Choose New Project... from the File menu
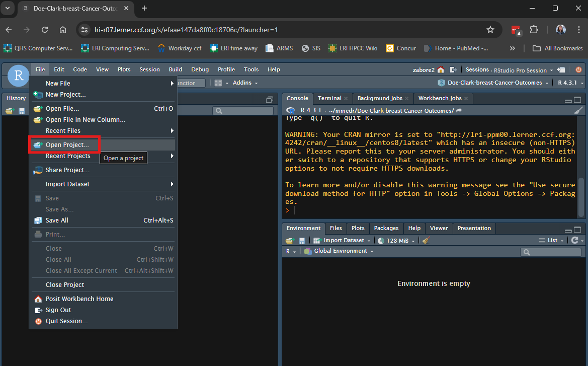 tap(102, 95)
